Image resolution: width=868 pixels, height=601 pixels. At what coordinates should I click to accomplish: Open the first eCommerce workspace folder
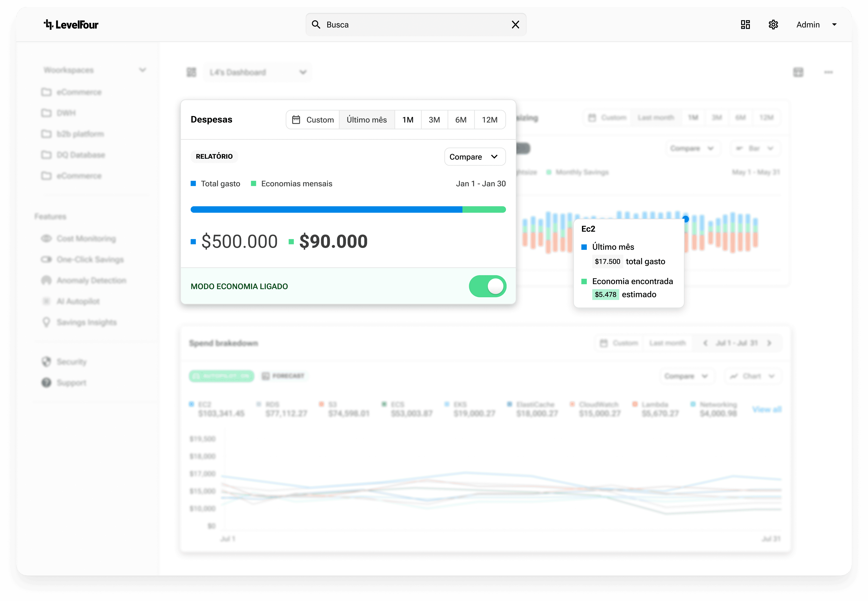[x=72, y=92]
